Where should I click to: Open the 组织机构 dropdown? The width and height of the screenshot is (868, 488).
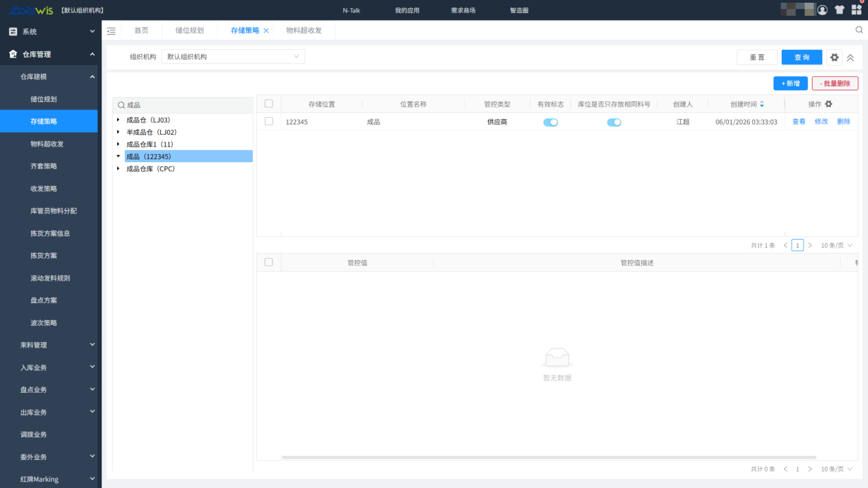coord(233,57)
